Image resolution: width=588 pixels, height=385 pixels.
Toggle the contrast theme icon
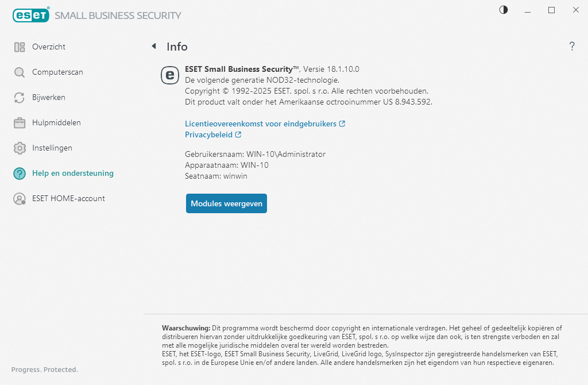[x=504, y=10]
